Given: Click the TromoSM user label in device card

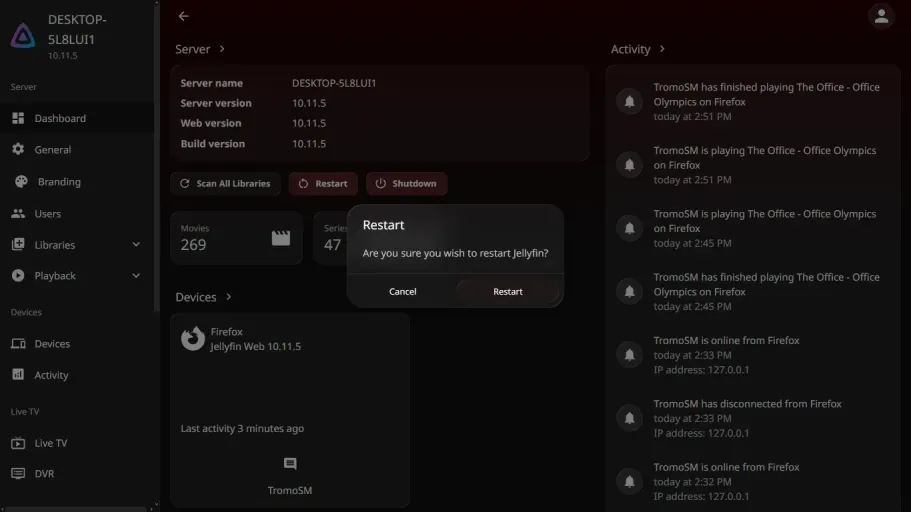Looking at the screenshot, I should [290, 490].
